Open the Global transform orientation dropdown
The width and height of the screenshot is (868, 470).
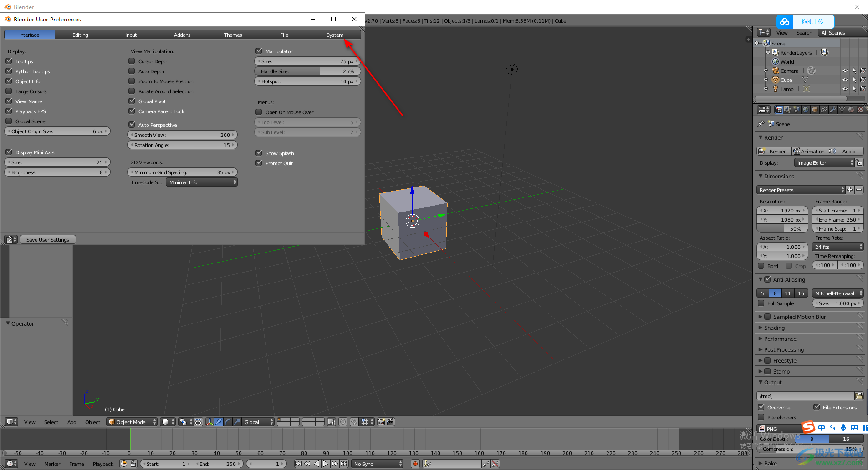point(258,422)
